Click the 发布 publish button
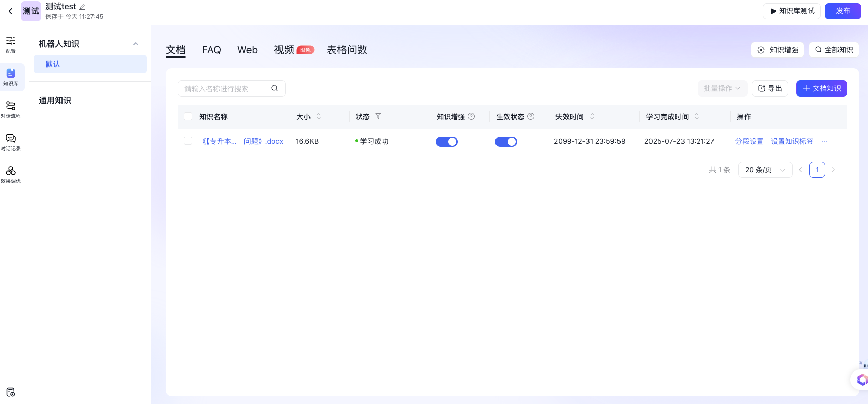 coord(843,11)
